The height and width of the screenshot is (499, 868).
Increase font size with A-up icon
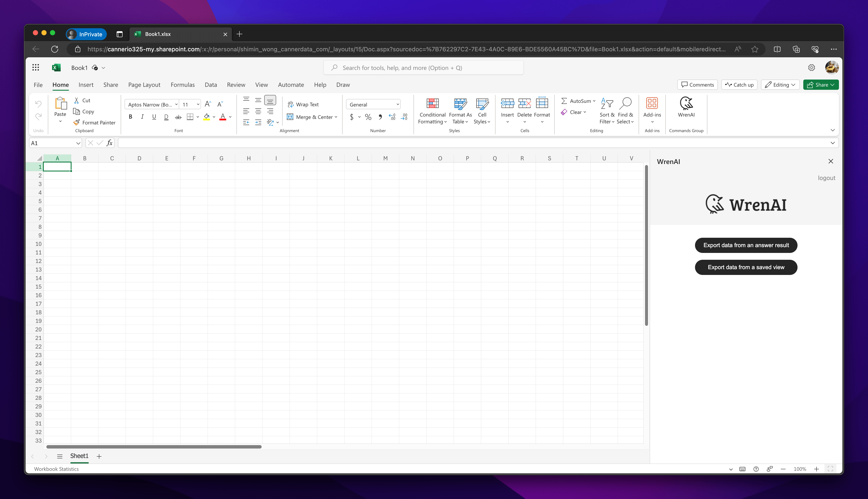[x=208, y=104]
